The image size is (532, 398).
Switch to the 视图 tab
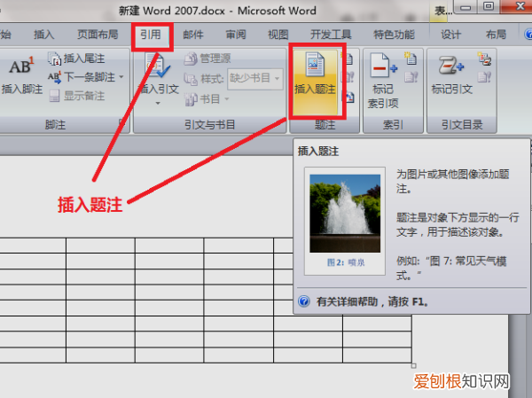[278, 35]
